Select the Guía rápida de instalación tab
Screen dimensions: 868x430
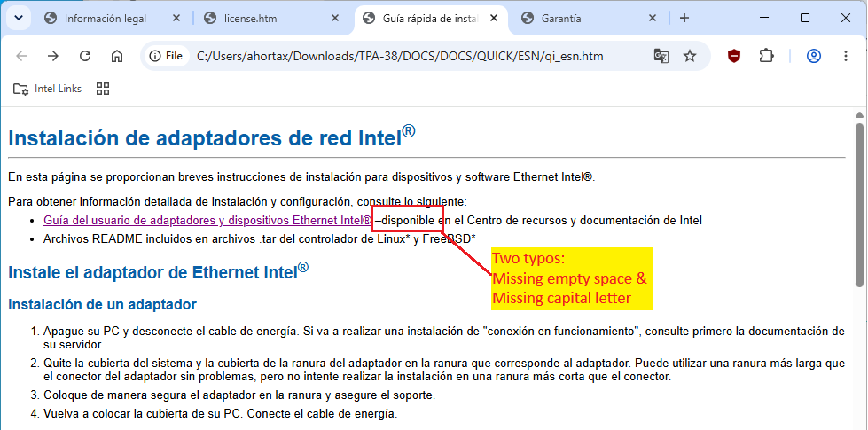pyautogui.click(x=431, y=19)
